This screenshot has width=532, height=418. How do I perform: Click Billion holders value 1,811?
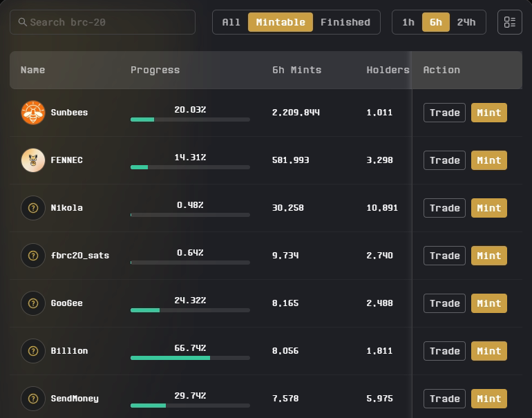[x=379, y=351]
